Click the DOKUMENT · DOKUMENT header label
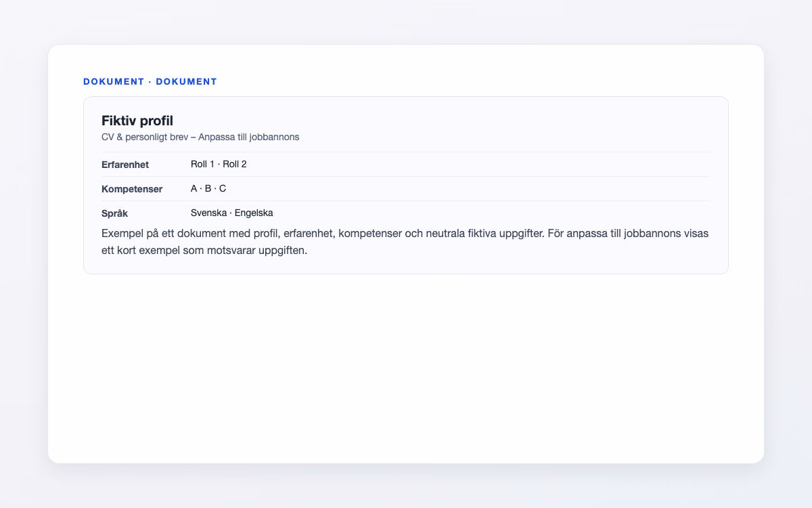This screenshot has width=812, height=508. click(150, 81)
